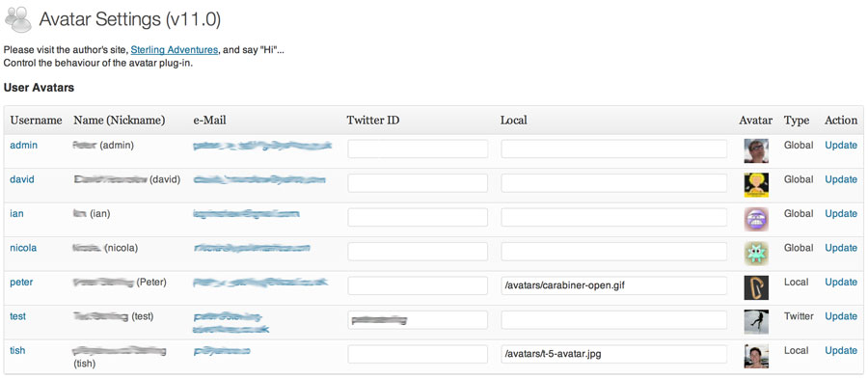Click the Avatar Settings users icon
The image size is (868, 378).
[x=18, y=19]
